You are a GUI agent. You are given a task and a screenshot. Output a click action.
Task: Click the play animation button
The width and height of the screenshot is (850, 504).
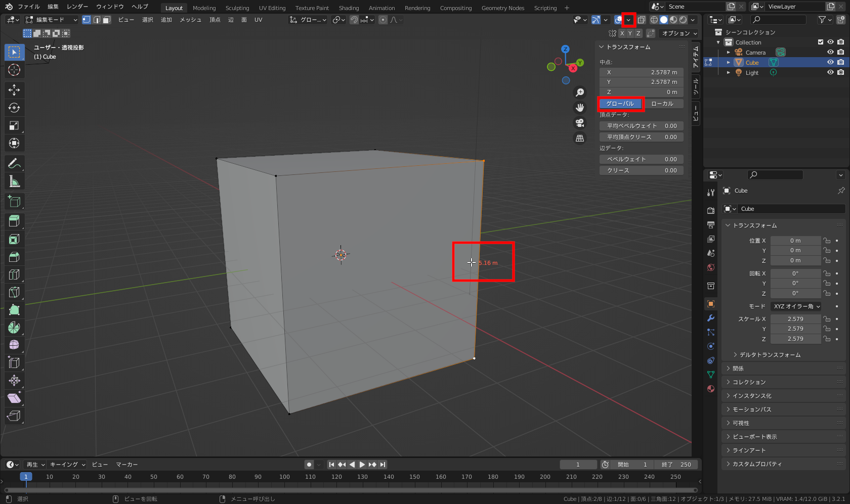click(x=362, y=465)
